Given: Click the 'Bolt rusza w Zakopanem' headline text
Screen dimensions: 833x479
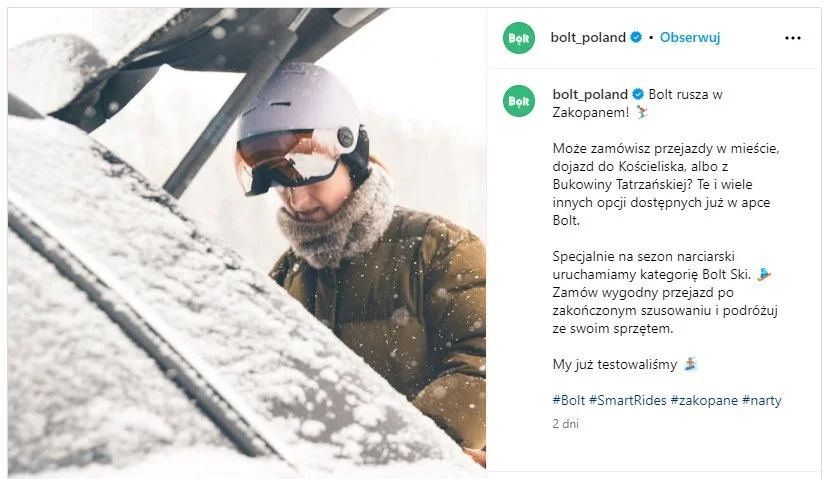Looking at the screenshot, I should [638, 103].
